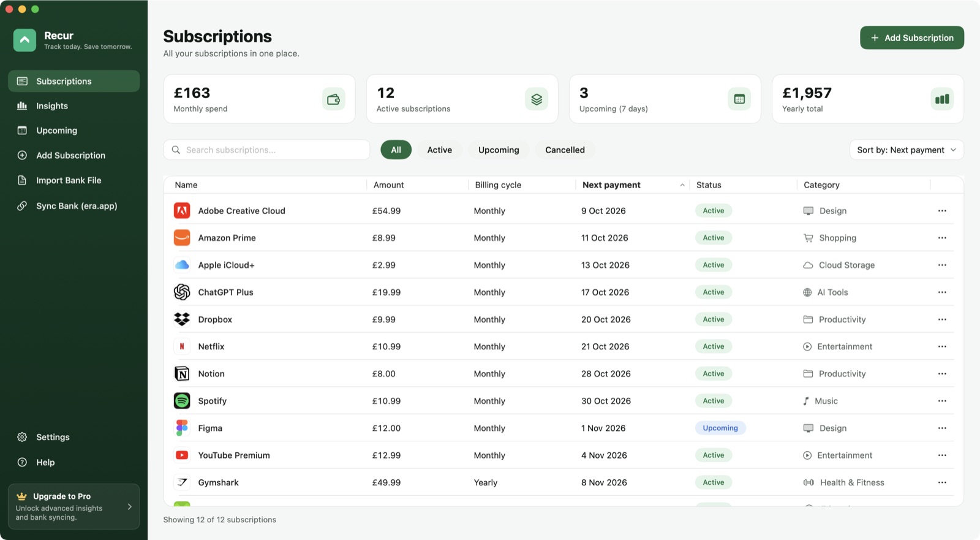Open Subscriptions in the sidebar
Image resolution: width=980 pixels, height=540 pixels.
(73, 81)
